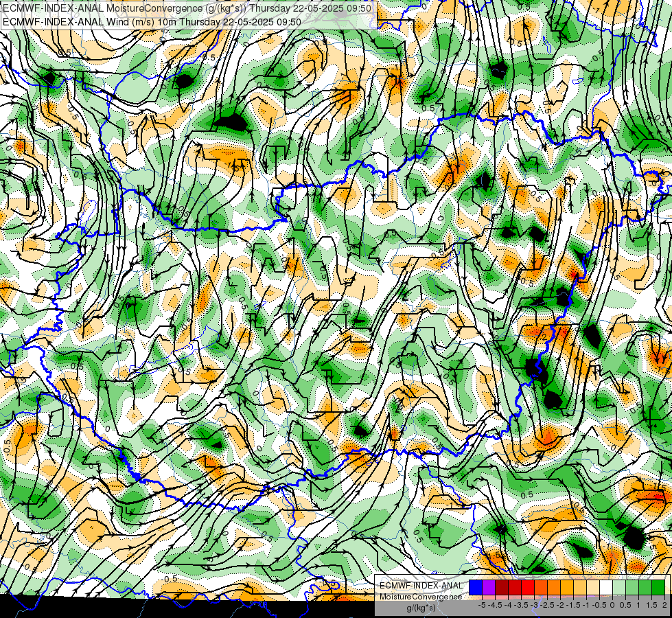The height and width of the screenshot is (618, 672).
Task: Click the '2' value at the legend scale end
Action: coord(664,605)
